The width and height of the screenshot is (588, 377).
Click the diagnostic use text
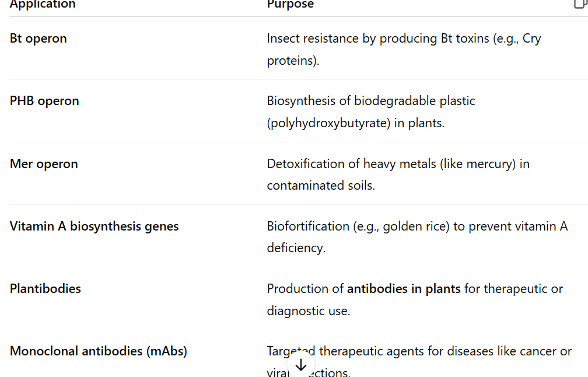tap(309, 311)
